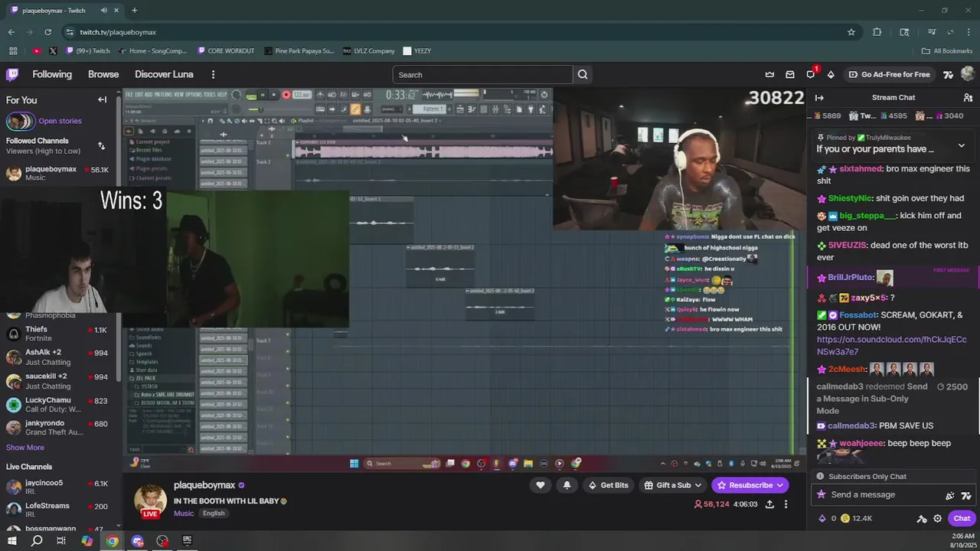Share the stream using share icon
The image size is (980, 551).
[769, 504]
